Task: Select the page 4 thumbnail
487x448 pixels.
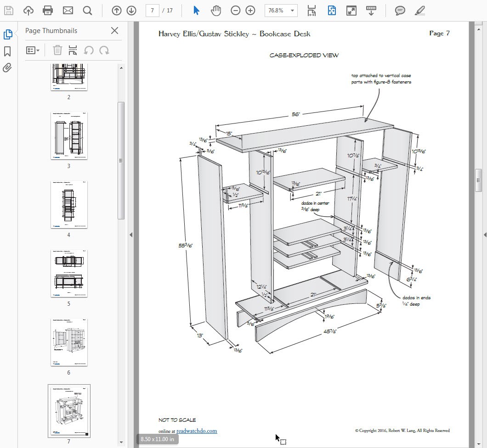Action: pyautogui.click(x=69, y=205)
